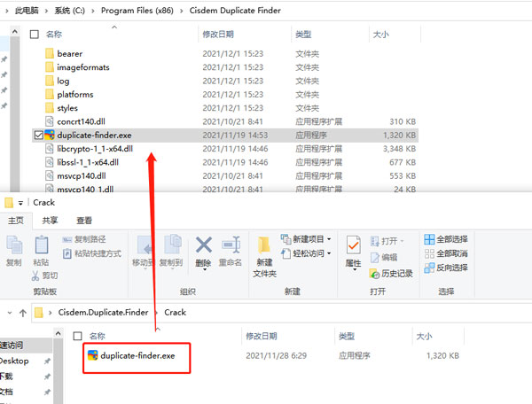Click duplicate-finder.exe icon in the Crack window
This screenshot has width=532, height=404.
(92, 355)
